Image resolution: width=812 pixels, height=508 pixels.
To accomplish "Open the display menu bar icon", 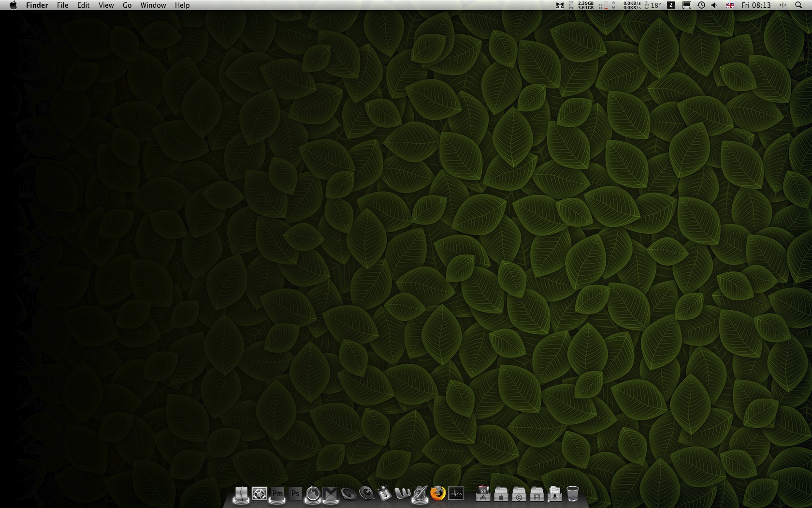I will coord(686,5).
